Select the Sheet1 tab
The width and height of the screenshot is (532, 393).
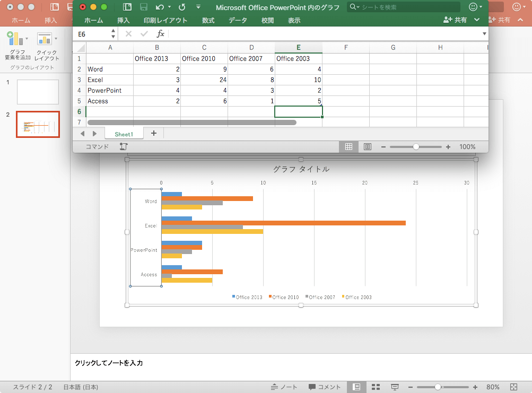point(124,134)
